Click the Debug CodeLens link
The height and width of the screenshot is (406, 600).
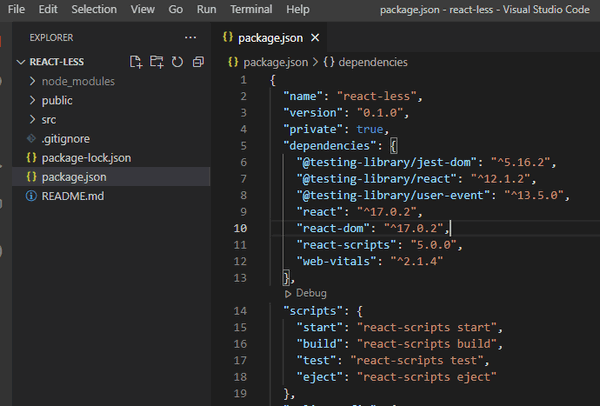coord(311,293)
